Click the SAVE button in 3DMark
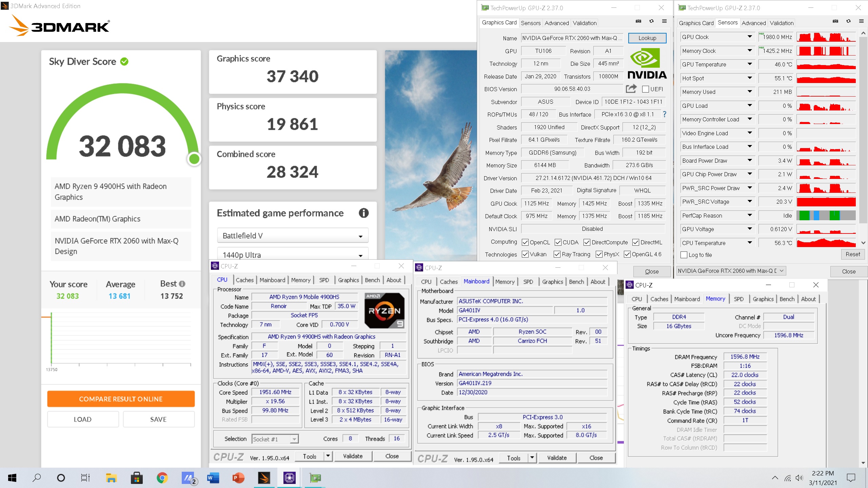The image size is (868, 488). (x=158, y=419)
